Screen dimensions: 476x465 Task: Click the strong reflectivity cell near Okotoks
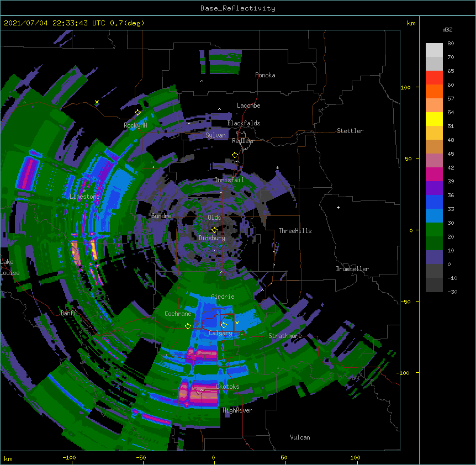(x=199, y=394)
